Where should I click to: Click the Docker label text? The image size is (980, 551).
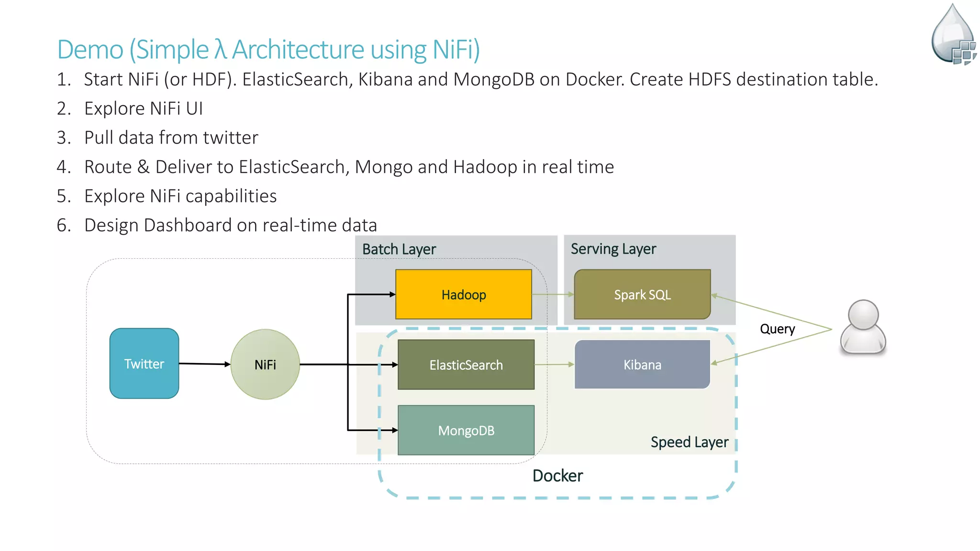(557, 476)
